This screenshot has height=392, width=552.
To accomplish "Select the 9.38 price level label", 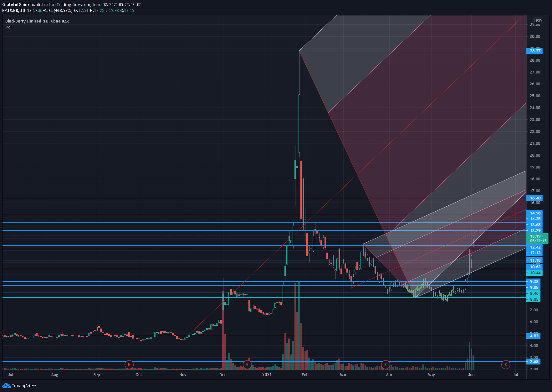I will (534, 281).
